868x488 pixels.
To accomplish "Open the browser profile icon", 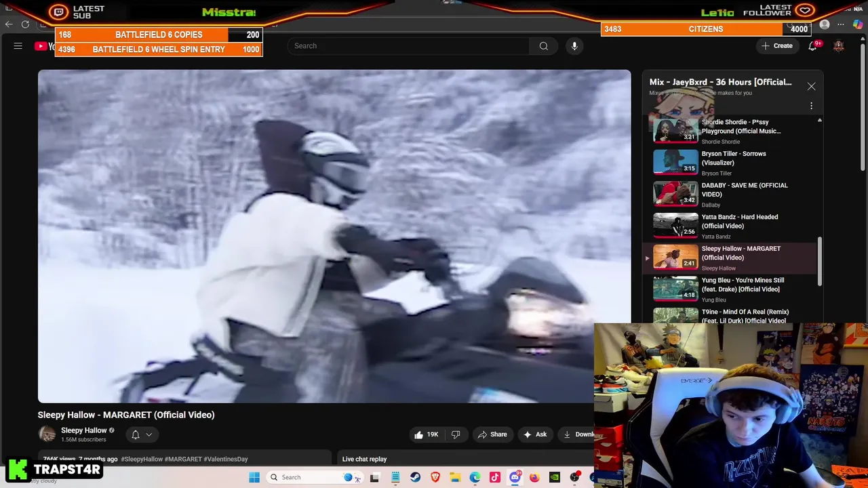I will tap(825, 24).
